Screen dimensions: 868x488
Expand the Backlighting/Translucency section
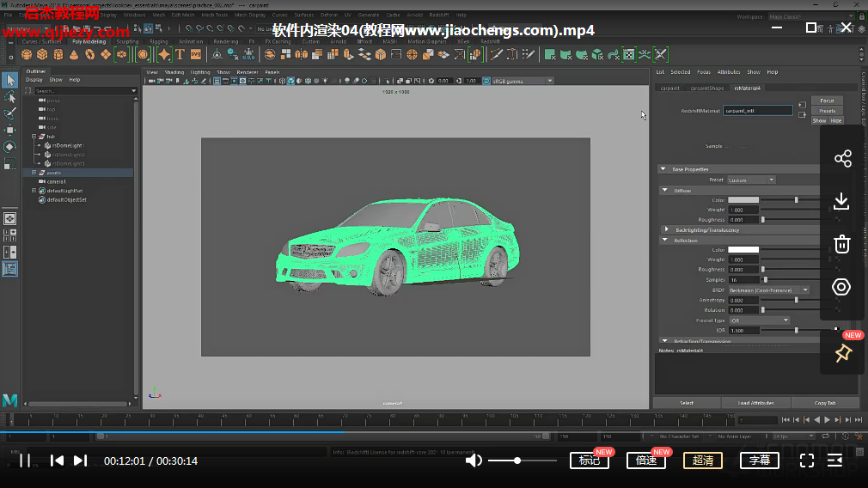point(667,229)
